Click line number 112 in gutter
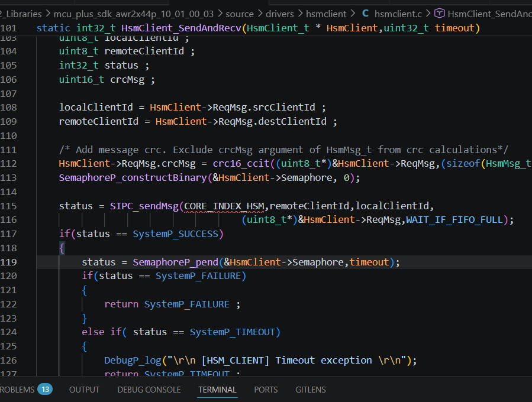 pyautogui.click(x=8, y=164)
